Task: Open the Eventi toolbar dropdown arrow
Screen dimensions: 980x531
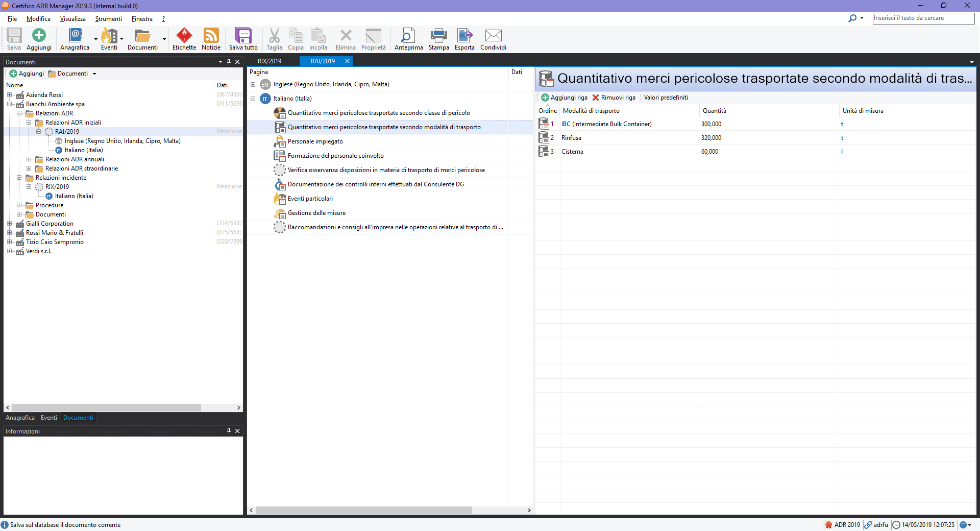Action: coord(122,39)
